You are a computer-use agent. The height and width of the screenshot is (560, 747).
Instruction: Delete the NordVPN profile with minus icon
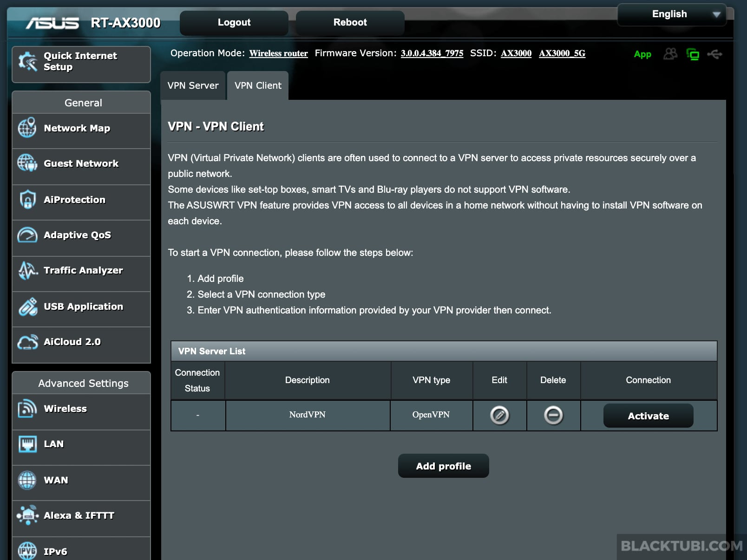coord(553,415)
